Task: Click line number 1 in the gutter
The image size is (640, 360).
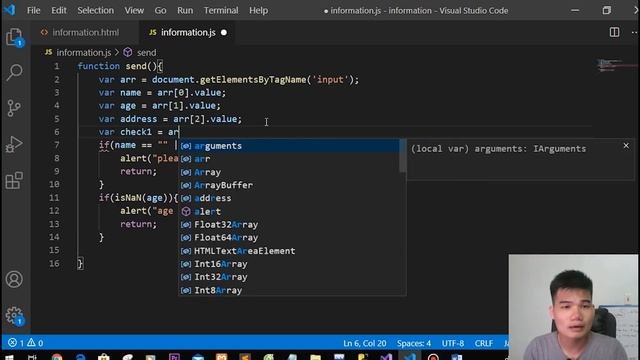Action: coord(57,66)
